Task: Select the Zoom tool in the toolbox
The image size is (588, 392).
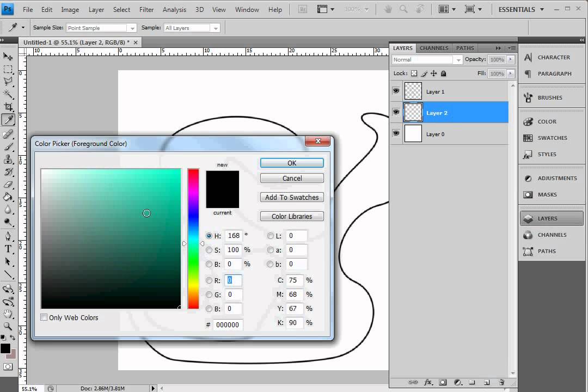Action: pos(8,326)
